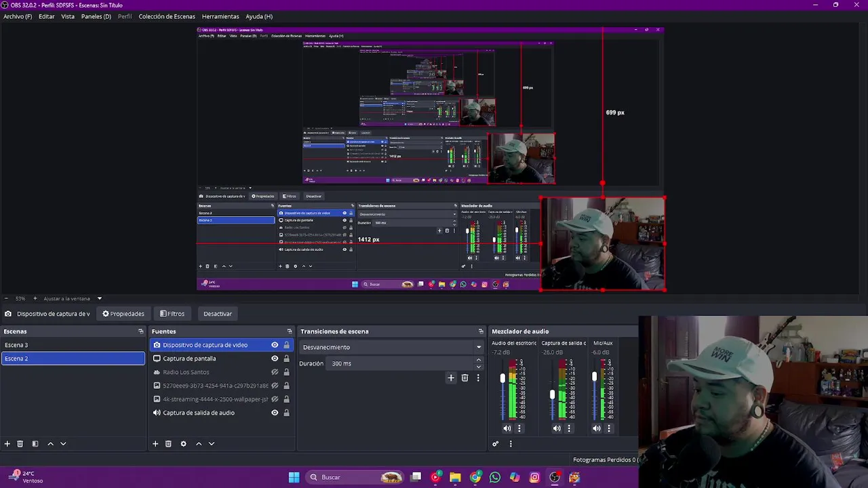868x488 pixels.
Task: Remove selected source with the Fuentes trash icon
Action: coord(168,444)
